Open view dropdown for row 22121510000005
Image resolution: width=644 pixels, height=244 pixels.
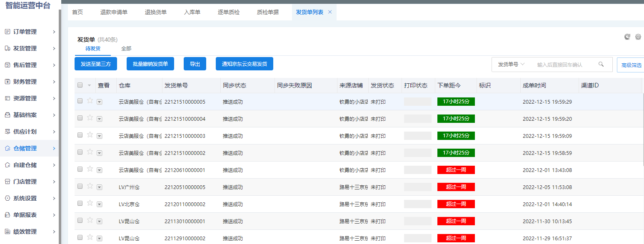pos(99,102)
